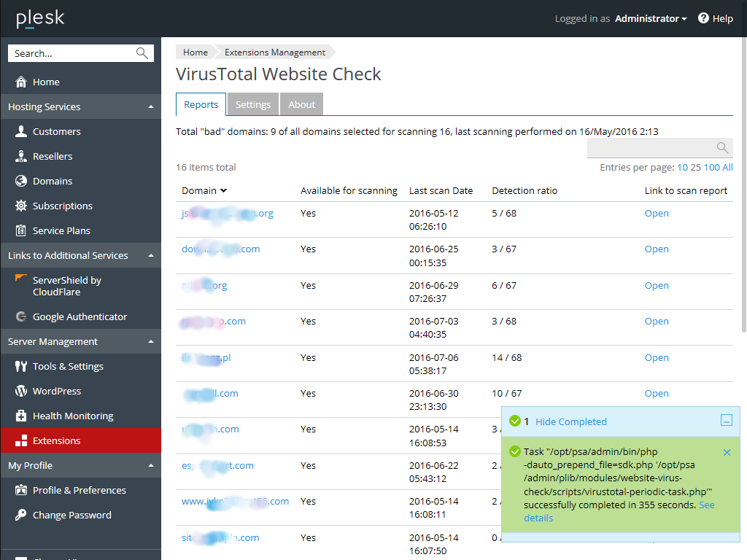747x560 pixels.
Task: Click the Domains globe icon
Action: point(21,181)
